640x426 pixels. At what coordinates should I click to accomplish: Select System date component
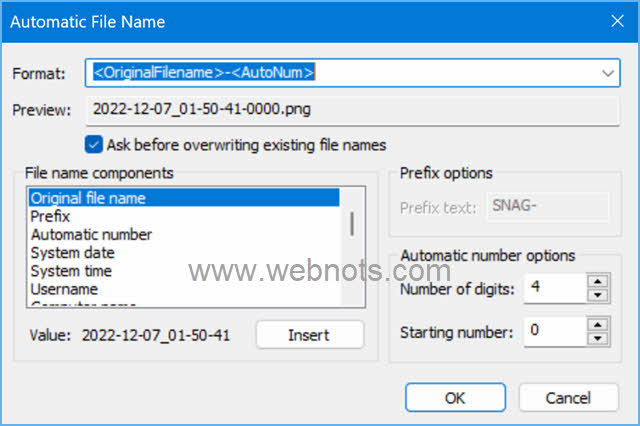click(x=71, y=252)
